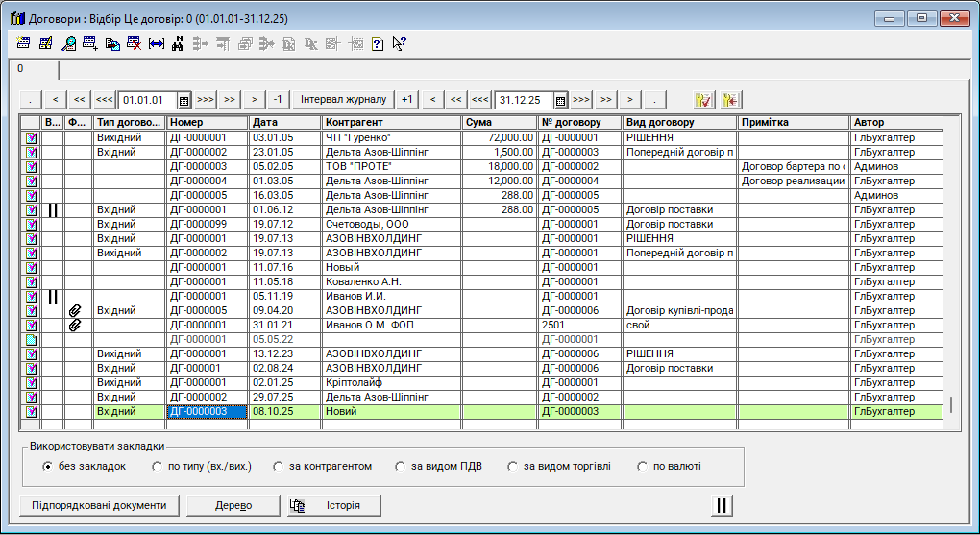Select the "без закладок" radio option
Image resolution: width=980 pixels, height=535 pixels.
tap(48, 467)
